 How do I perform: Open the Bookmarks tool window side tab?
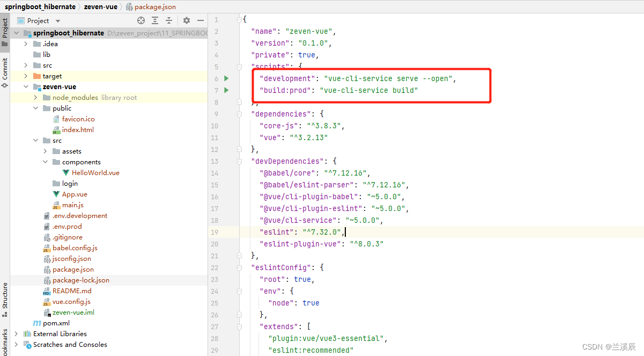(5, 341)
